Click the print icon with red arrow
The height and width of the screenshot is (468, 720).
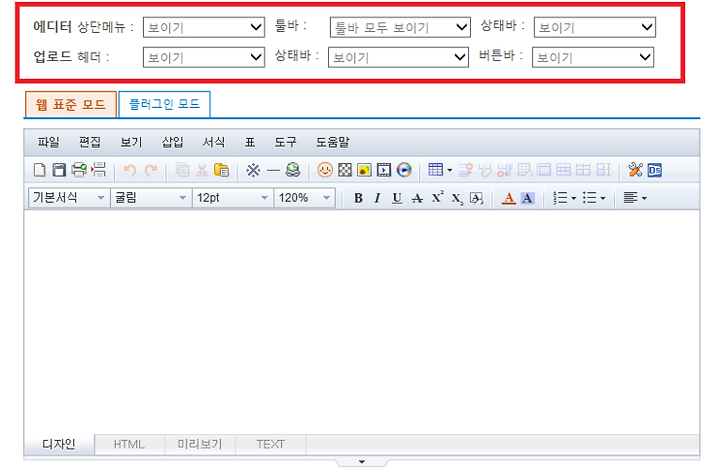point(98,170)
